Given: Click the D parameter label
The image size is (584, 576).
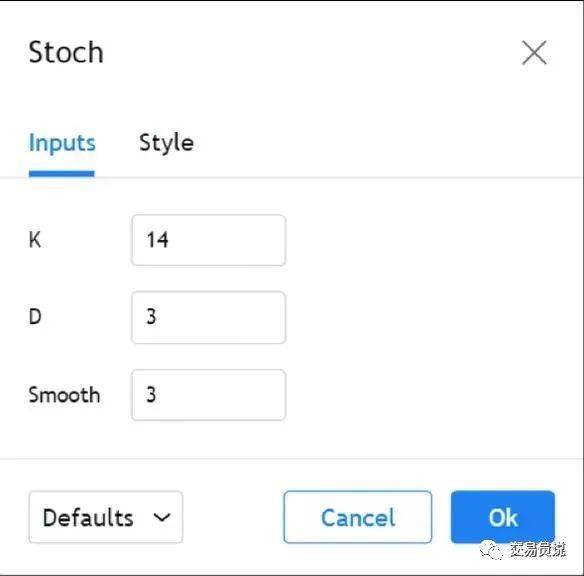Looking at the screenshot, I should coord(35,317).
